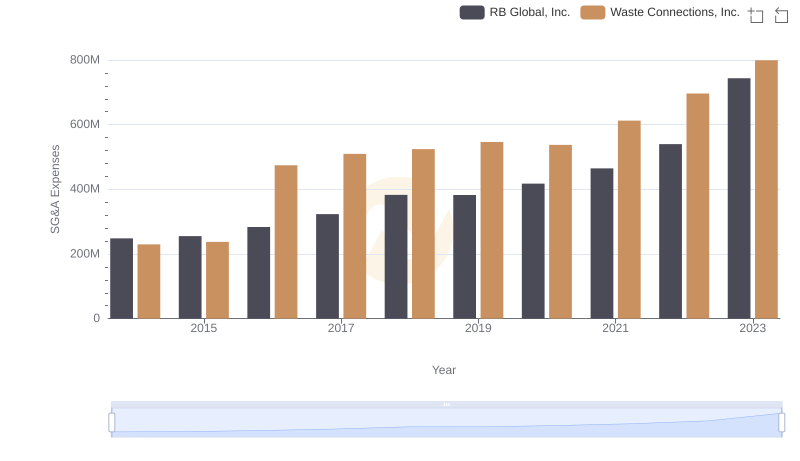Screen dimensions: 800x461
Task: Select the left handle of zoom slider
Action: point(112,422)
